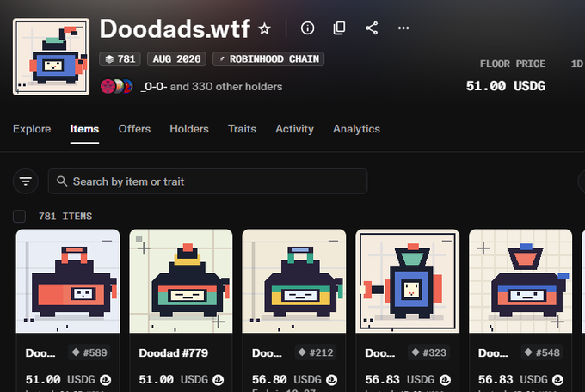Click the Doodad #779 title text
The width and height of the screenshot is (585, 392).
point(173,352)
